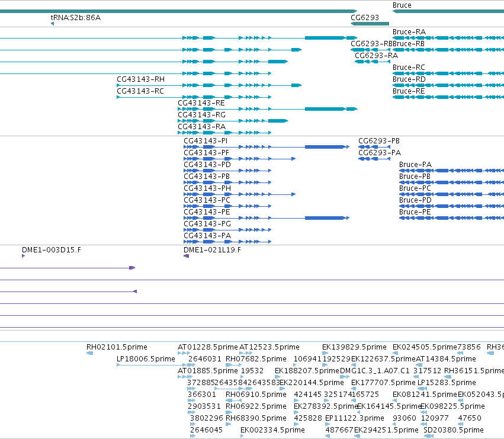Select the EK278392.5prime EST label
Image resolution: width=504 pixels, height=439 pixels.
[x=326, y=406]
